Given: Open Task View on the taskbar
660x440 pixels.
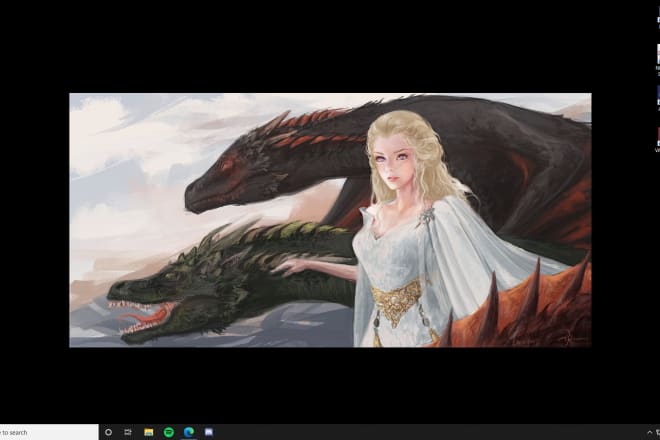Looking at the screenshot, I should click(x=128, y=432).
